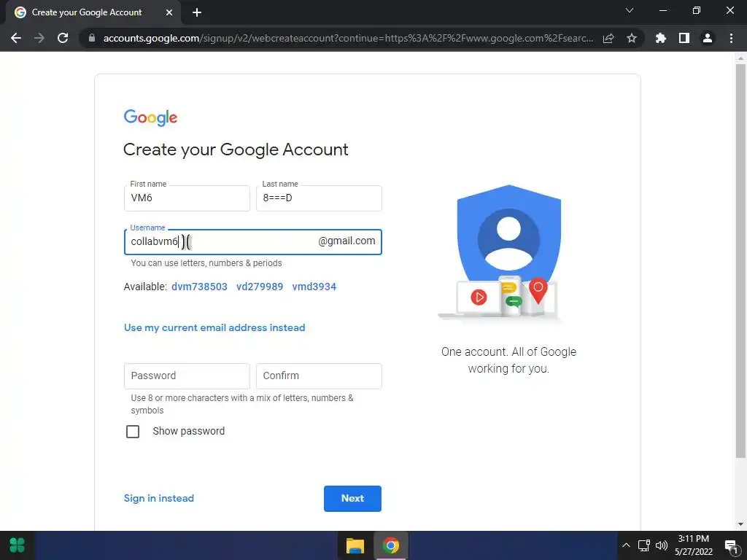Focus the Confirm password field
Viewport: 747px width, 560px height.
click(x=319, y=376)
